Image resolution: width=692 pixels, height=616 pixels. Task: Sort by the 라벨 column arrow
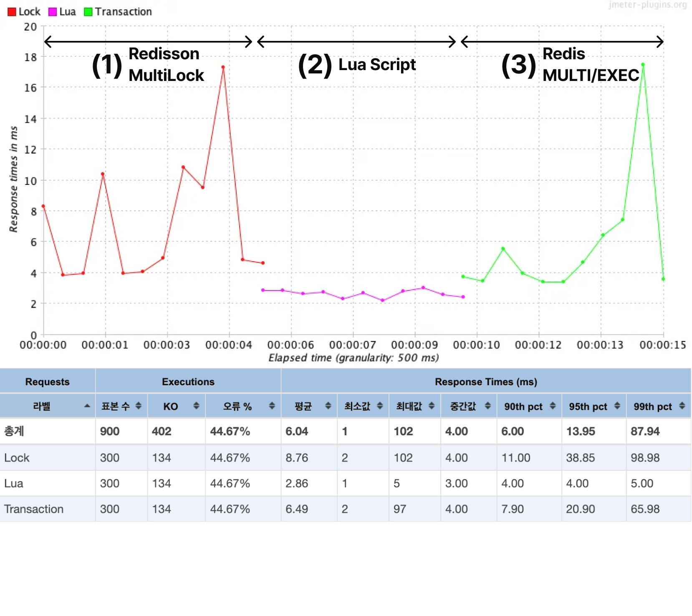87,406
